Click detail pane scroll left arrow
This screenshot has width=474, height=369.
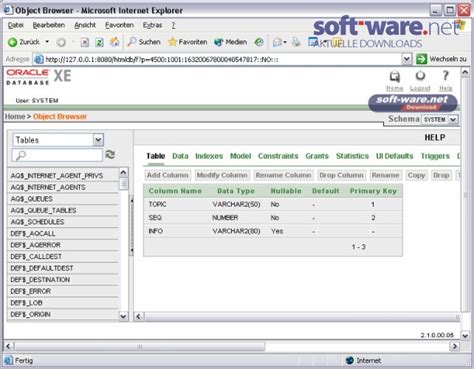pyautogui.click(x=139, y=316)
